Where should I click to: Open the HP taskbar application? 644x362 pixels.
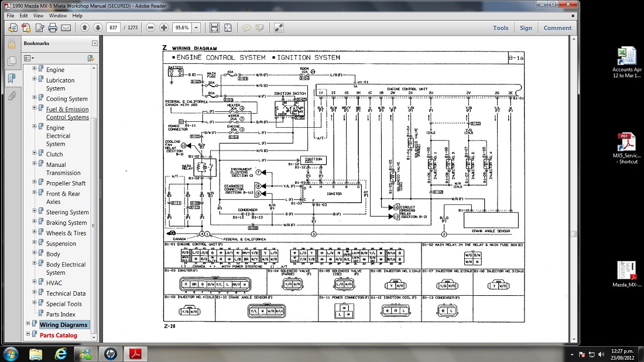111,354
